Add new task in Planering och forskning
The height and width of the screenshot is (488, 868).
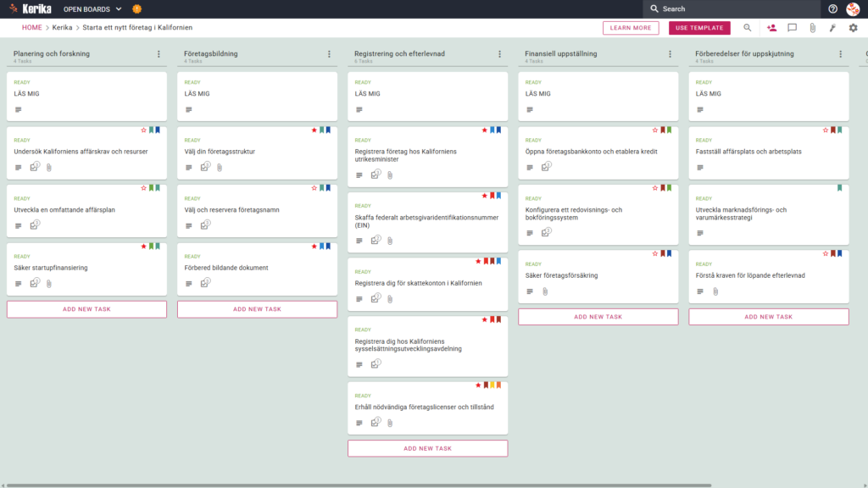[86, 309]
